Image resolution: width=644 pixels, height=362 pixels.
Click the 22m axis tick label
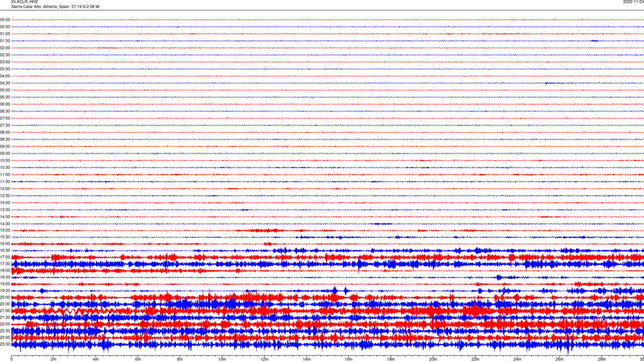click(475, 359)
